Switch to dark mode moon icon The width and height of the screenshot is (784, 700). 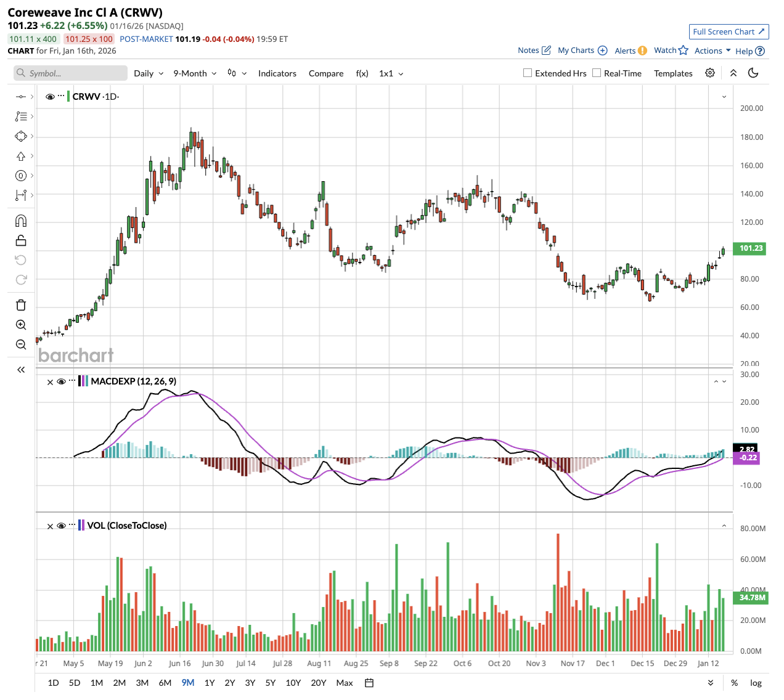click(x=753, y=73)
